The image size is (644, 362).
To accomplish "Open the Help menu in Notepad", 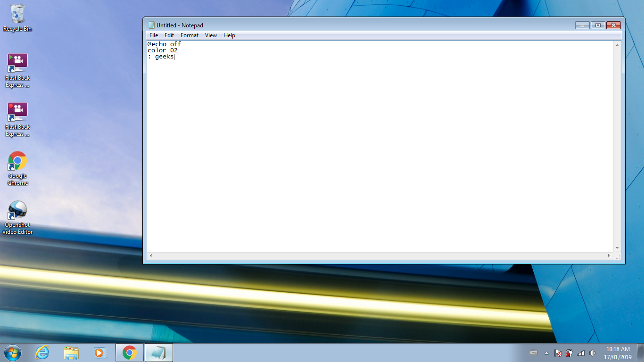I will pos(229,35).
